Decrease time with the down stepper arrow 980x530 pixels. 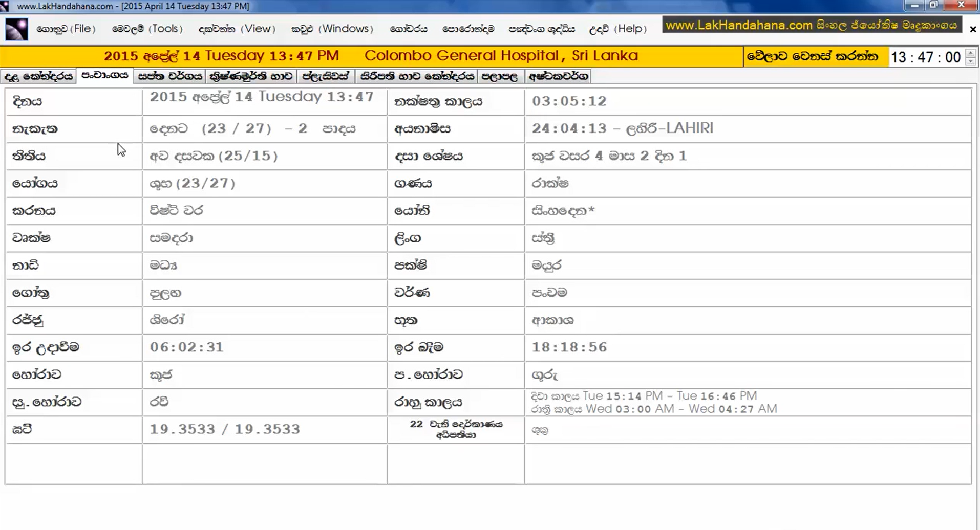click(x=970, y=61)
